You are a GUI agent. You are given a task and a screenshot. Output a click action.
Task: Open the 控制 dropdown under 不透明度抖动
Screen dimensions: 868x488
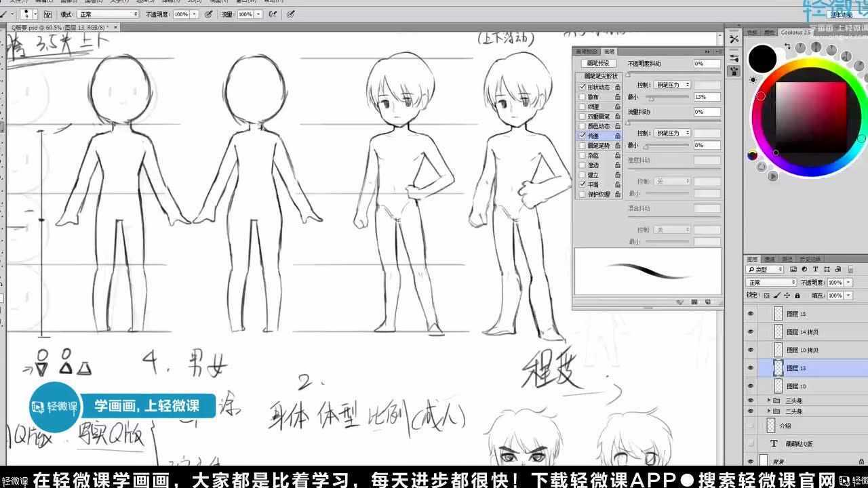click(672, 85)
